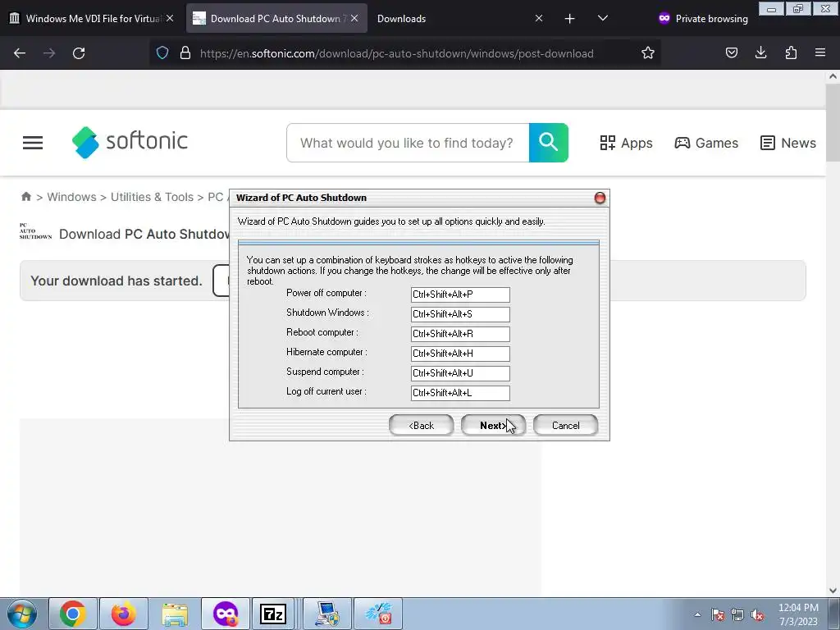
Task: Cancel the PC Auto Shutdown wizard
Action: pos(566,426)
